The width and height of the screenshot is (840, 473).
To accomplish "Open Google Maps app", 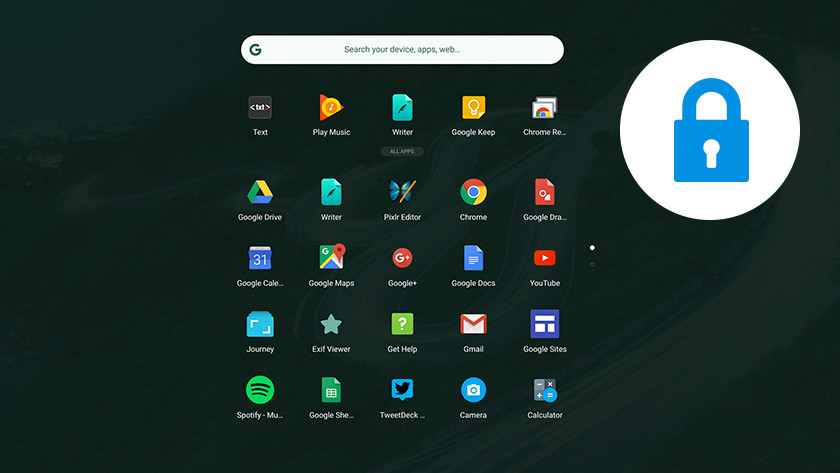I will [x=331, y=258].
